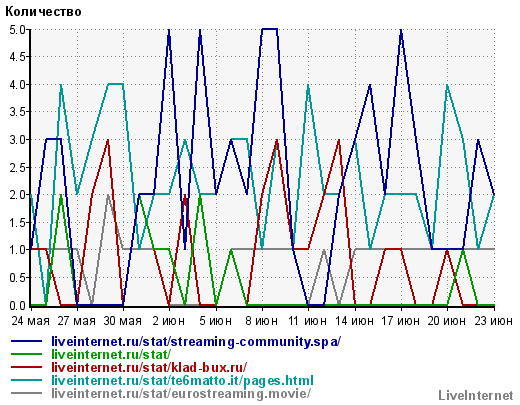Viewport: 520px width, 405px height.
Task: Click the gray legend line swatch
Action: [x=27, y=393]
